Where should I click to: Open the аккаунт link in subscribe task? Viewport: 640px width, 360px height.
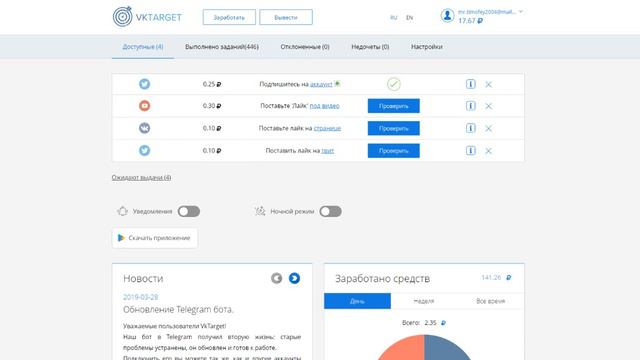coord(321,84)
